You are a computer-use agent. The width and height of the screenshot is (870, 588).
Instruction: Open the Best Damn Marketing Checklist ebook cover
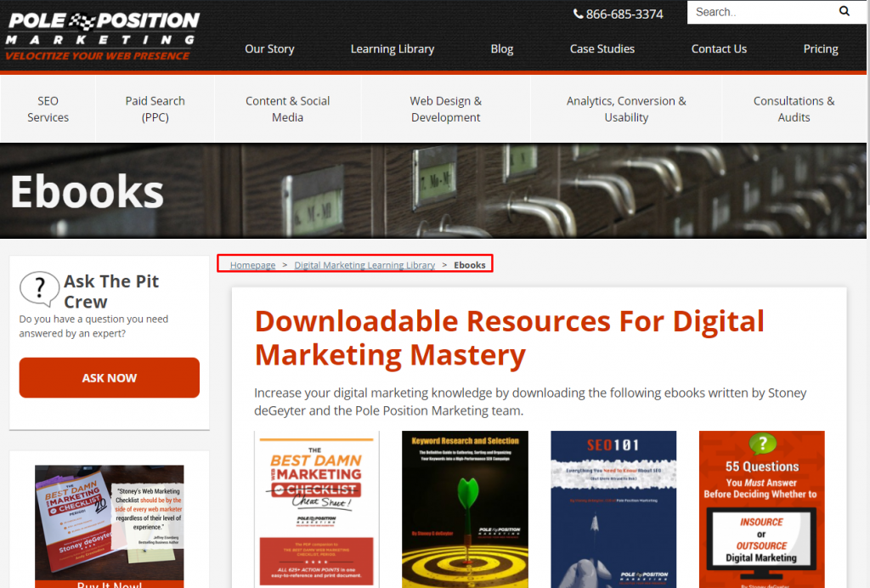317,509
